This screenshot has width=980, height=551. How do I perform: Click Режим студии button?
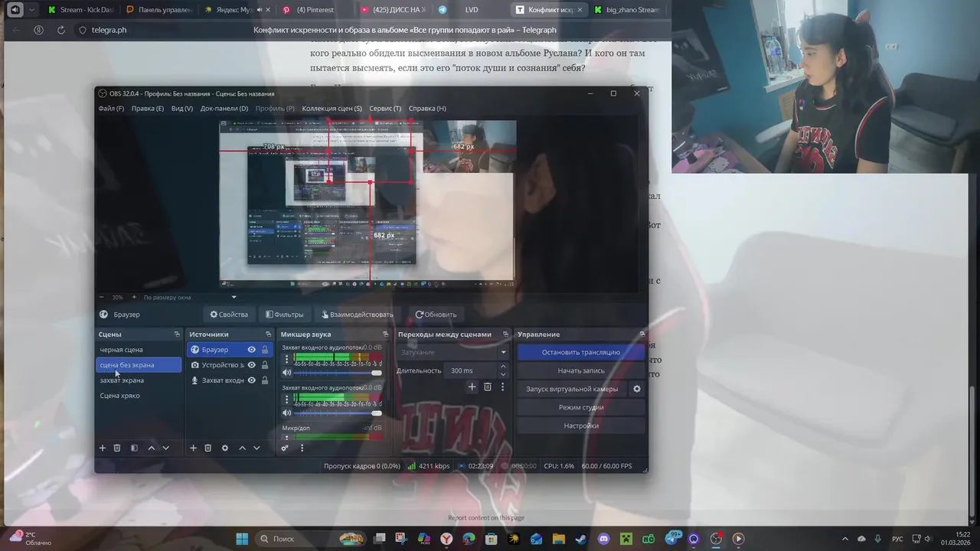(x=581, y=407)
